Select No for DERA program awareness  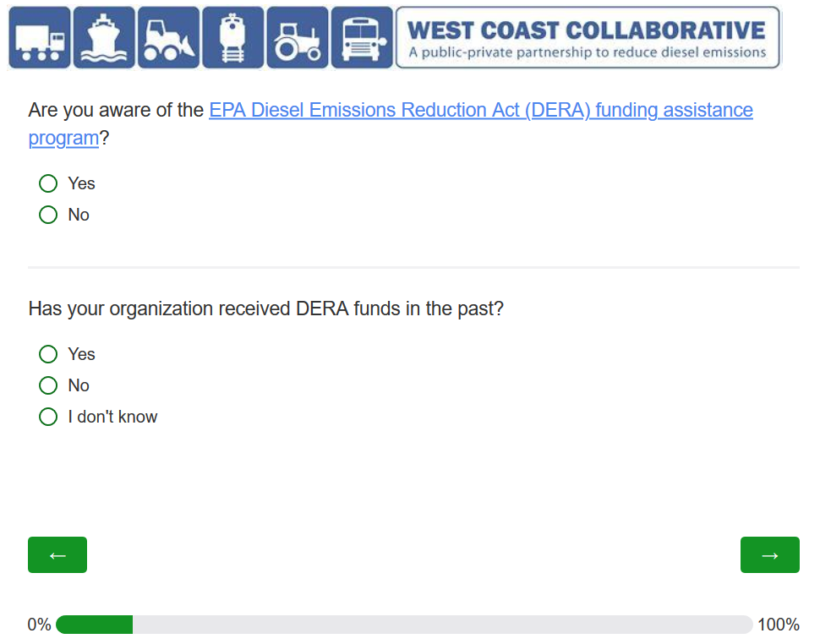point(48,215)
